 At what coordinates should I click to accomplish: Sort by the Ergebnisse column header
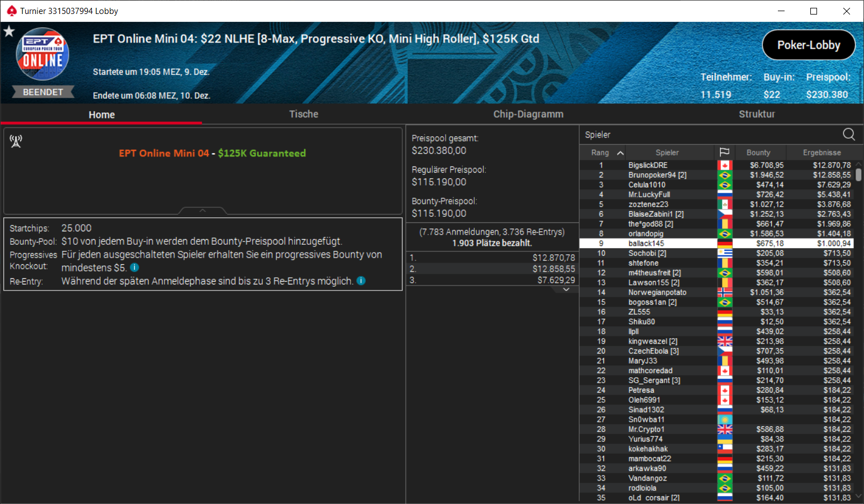tap(821, 153)
